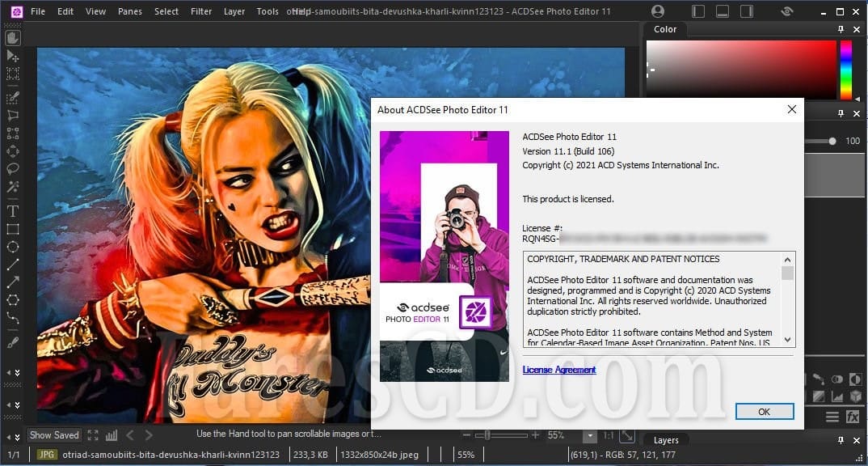868x466 pixels.
Task: Go to previous image arrow
Action: pos(130,435)
